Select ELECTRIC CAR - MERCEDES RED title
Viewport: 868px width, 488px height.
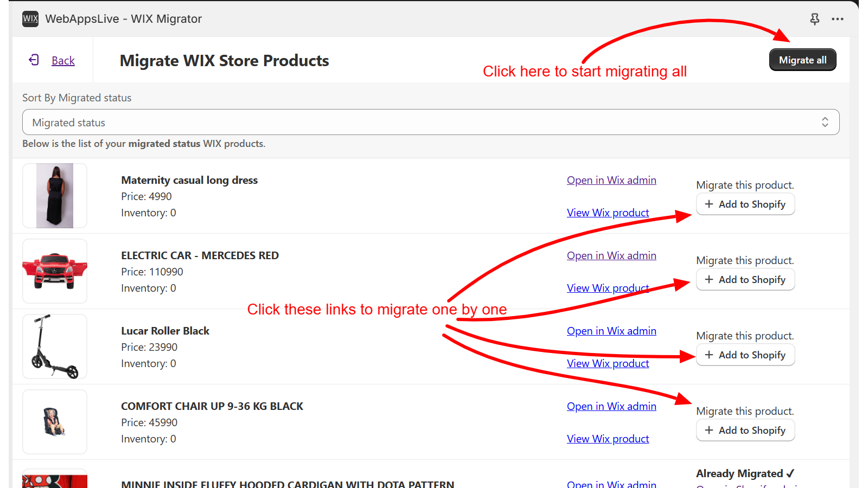(x=200, y=255)
